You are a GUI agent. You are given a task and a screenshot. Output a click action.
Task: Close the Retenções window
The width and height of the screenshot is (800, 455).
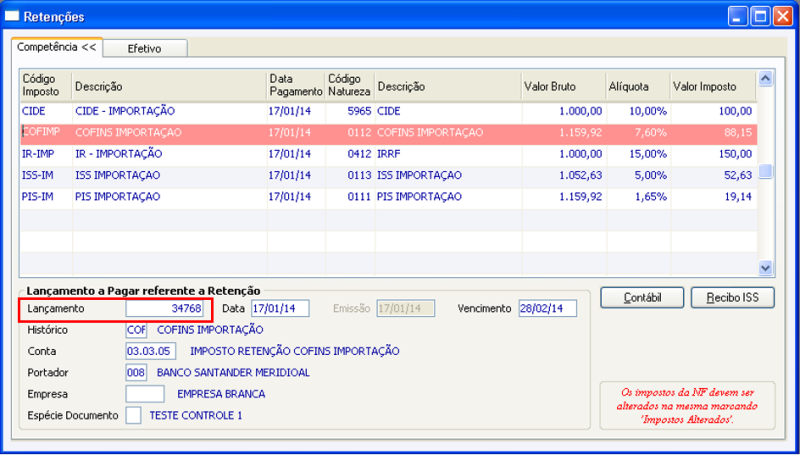[x=783, y=17]
